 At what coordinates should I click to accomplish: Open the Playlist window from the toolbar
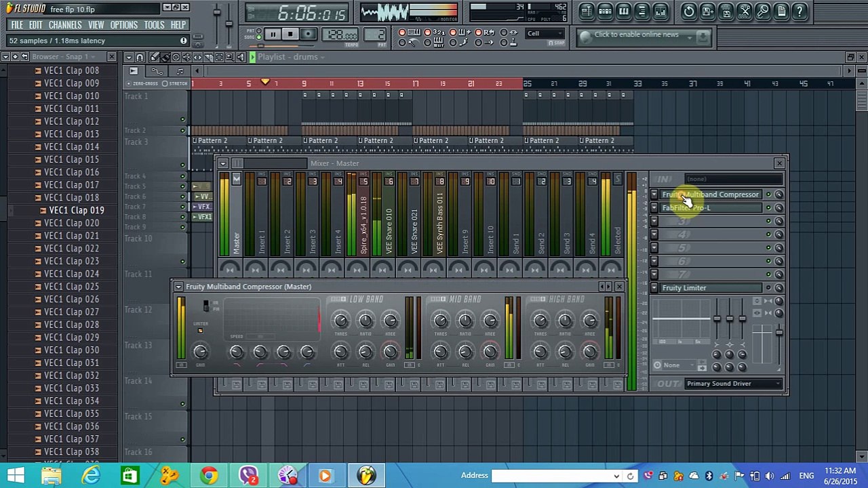[x=587, y=11]
